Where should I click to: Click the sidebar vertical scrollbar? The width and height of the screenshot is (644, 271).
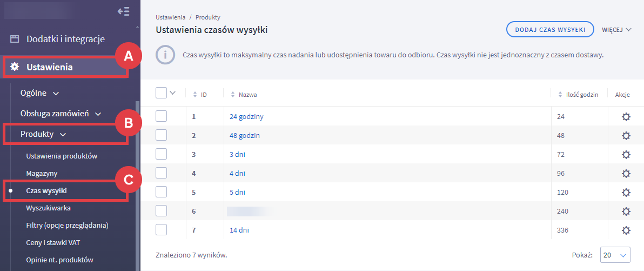(137, 185)
